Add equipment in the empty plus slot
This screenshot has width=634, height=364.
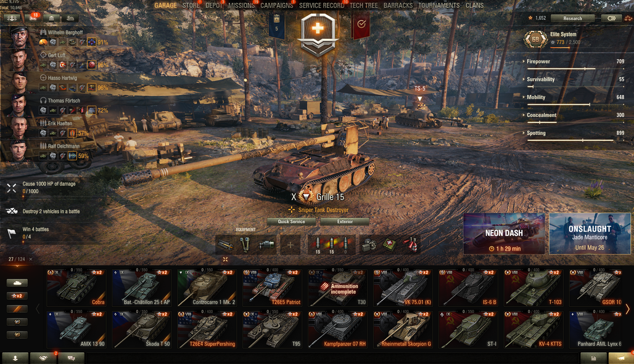point(290,245)
